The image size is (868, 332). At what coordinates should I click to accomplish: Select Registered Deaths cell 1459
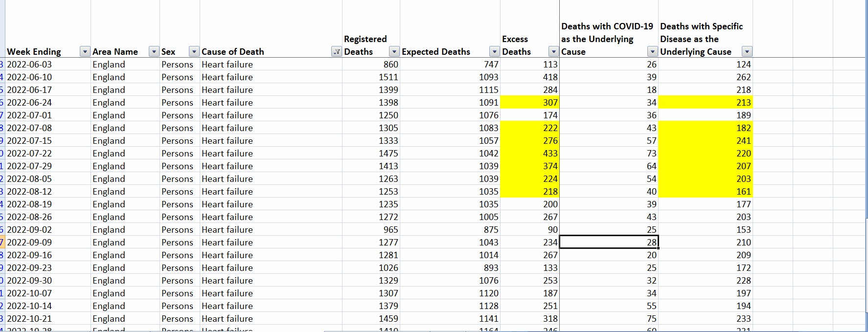(x=371, y=318)
